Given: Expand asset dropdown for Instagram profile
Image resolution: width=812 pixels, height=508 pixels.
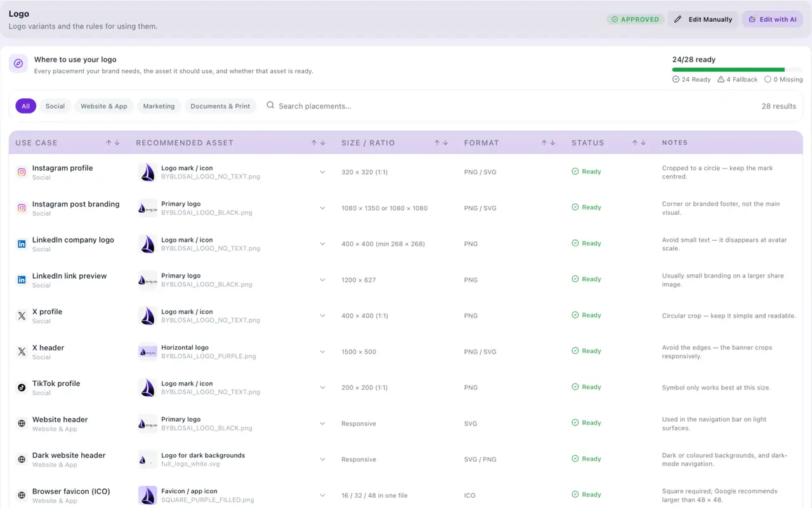Looking at the screenshot, I should click(x=322, y=172).
